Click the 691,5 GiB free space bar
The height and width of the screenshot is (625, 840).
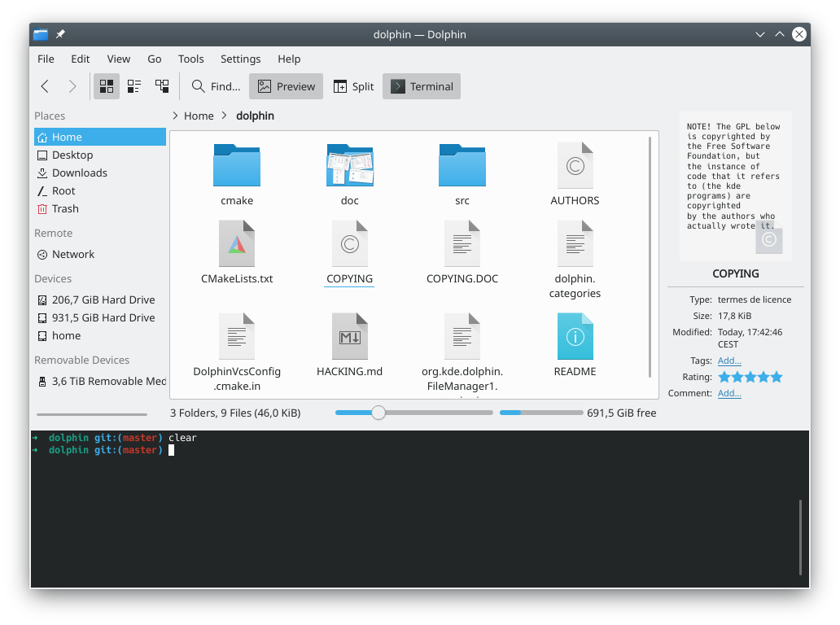click(541, 413)
